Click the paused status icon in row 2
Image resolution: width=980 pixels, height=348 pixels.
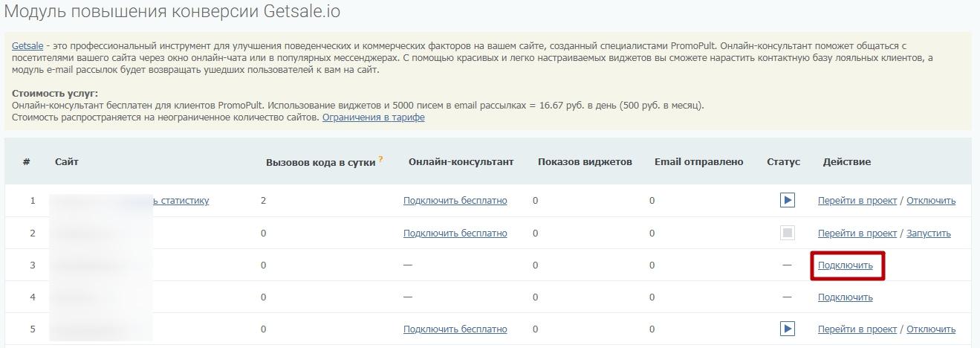pyautogui.click(x=788, y=233)
